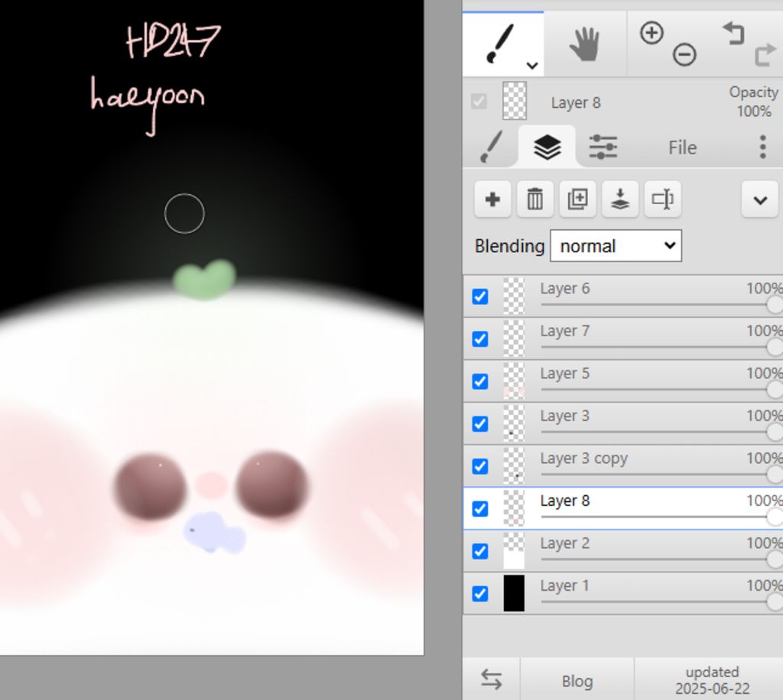Merge layer down with next
This screenshot has width=783, height=700.
click(x=620, y=200)
